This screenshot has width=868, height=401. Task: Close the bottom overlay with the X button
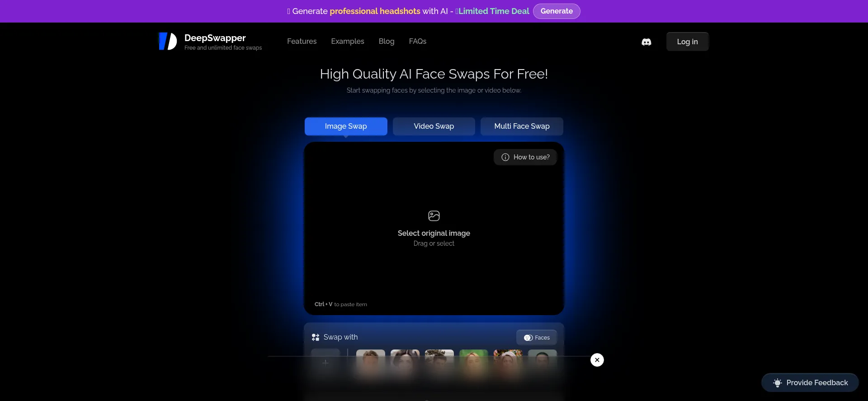[x=597, y=360]
